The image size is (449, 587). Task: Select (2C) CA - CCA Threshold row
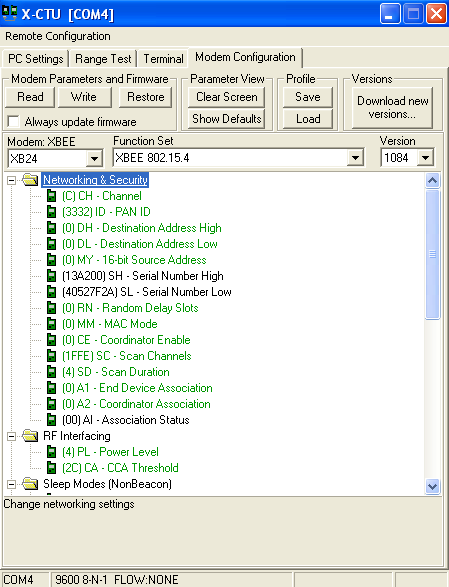120,468
